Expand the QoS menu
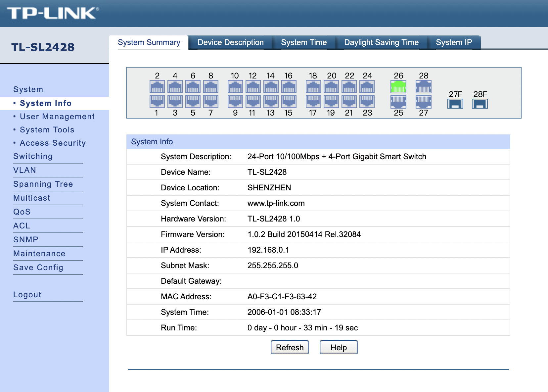 tap(22, 212)
